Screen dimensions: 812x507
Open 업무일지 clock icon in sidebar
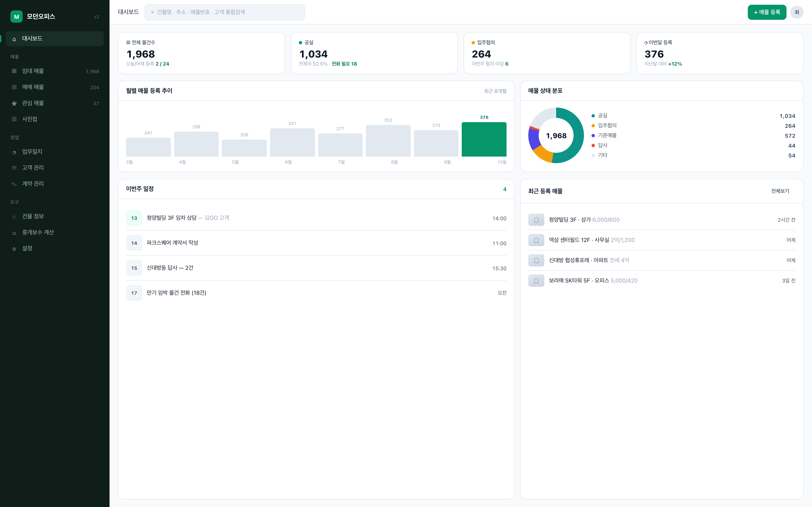coord(14,152)
